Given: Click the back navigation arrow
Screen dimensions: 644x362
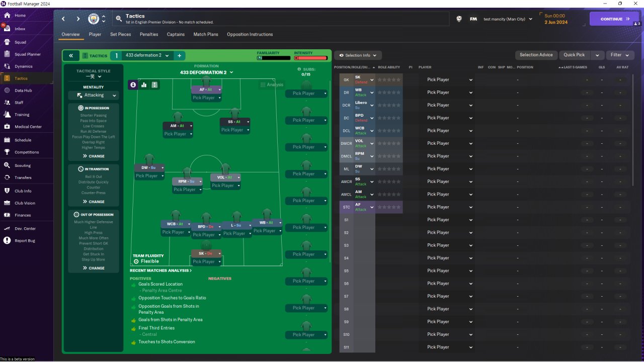Looking at the screenshot, I should [63, 19].
